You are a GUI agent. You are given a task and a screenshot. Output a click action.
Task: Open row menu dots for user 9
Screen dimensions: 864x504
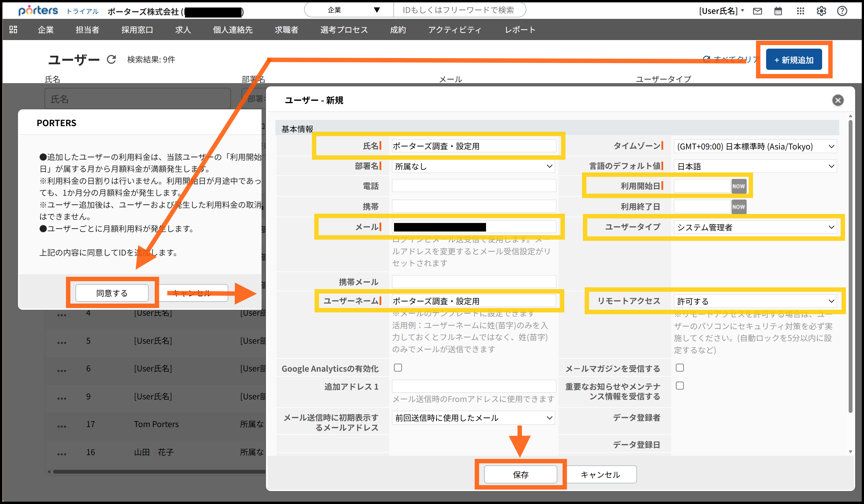tap(62, 398)
